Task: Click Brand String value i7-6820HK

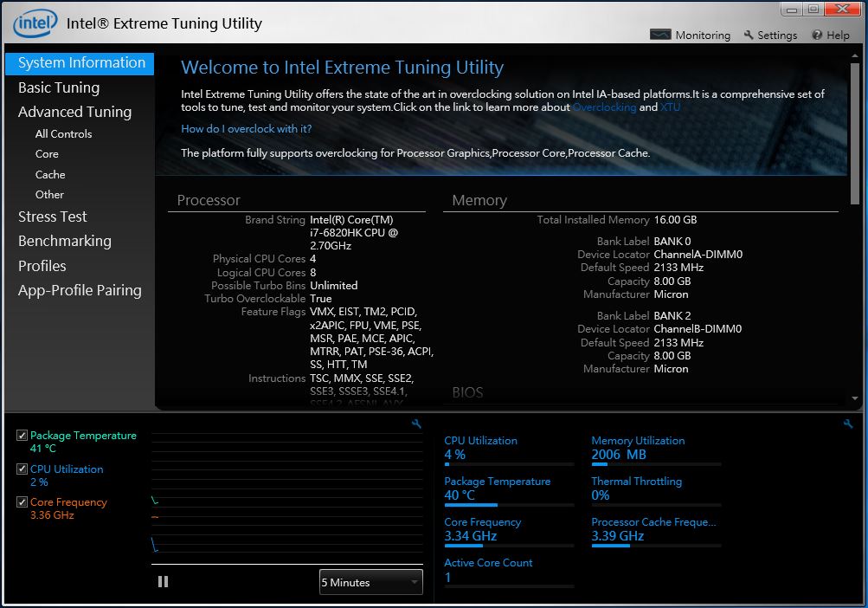Action: coord(354,233)
